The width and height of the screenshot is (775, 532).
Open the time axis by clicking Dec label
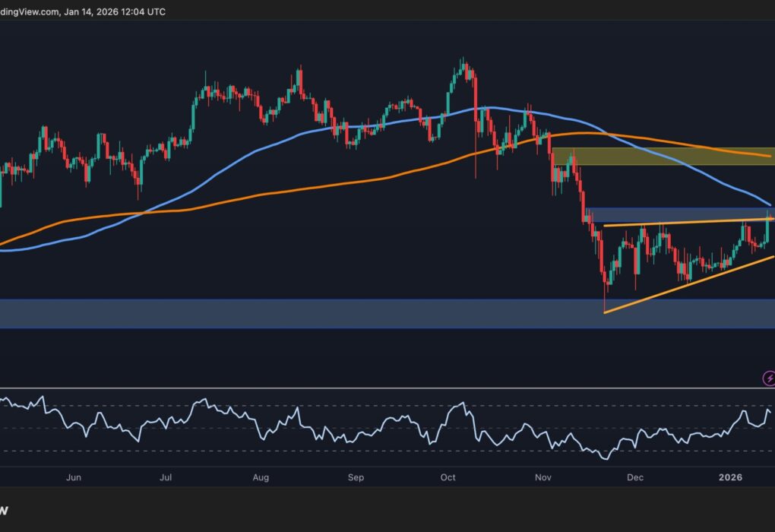637,478
